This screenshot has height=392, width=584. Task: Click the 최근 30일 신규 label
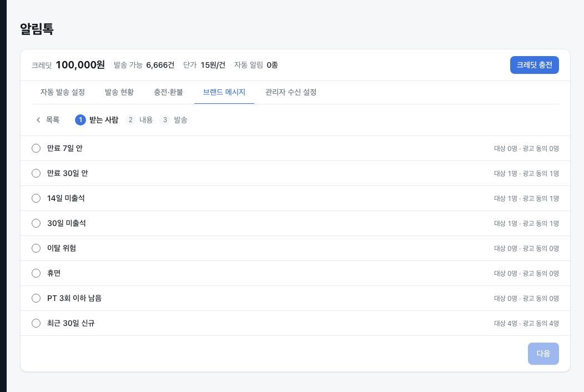coord(71,323)
